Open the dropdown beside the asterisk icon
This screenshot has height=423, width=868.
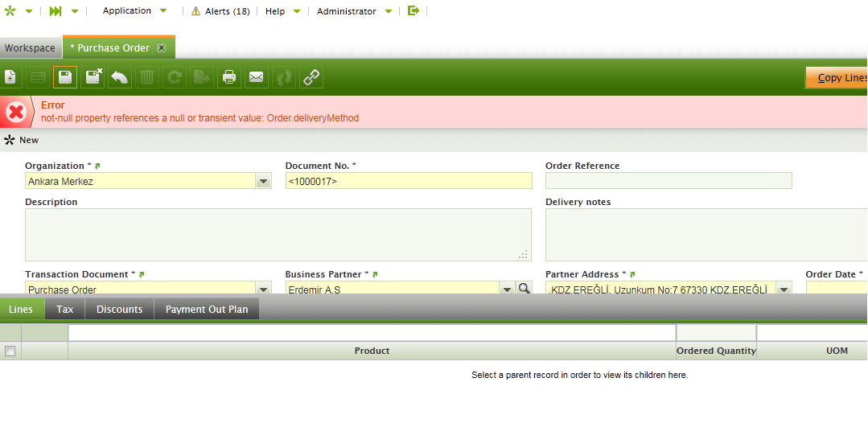tap(29, 11)
